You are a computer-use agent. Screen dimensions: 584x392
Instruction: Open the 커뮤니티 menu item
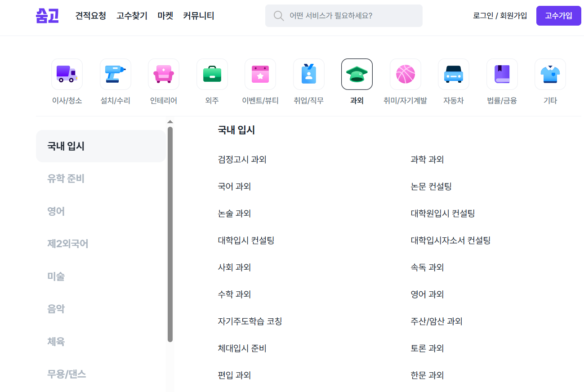click(x=198, y=15)
